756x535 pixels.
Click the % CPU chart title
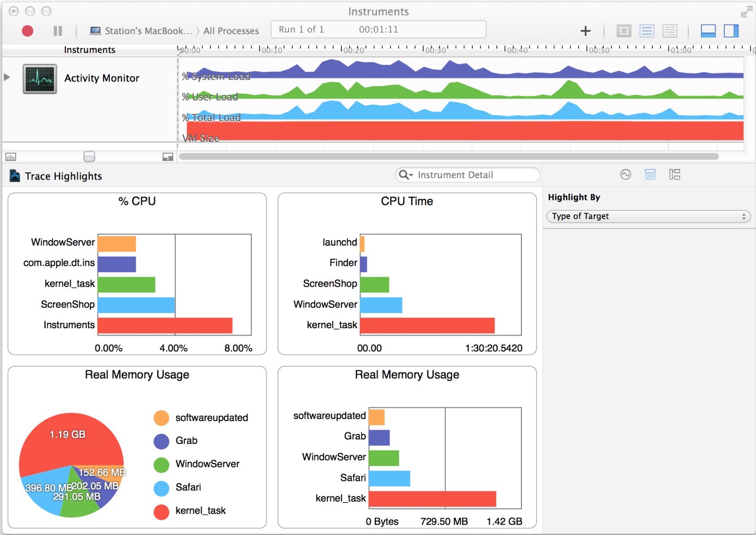point(137,201)
